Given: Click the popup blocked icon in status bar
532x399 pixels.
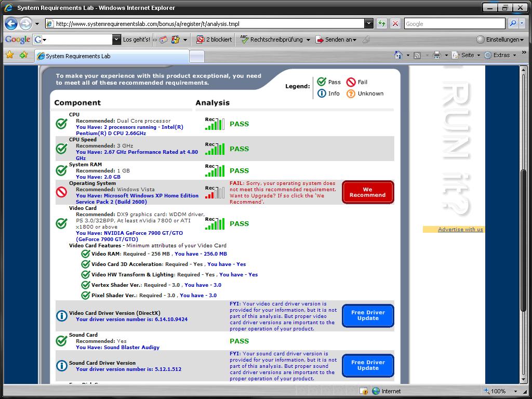Looking at the screenshot, I should click(363, 391).
